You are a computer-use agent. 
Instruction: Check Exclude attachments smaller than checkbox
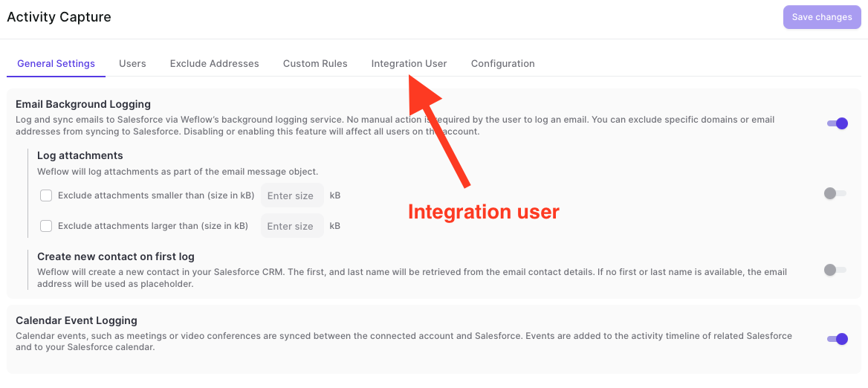coord(47,195)
